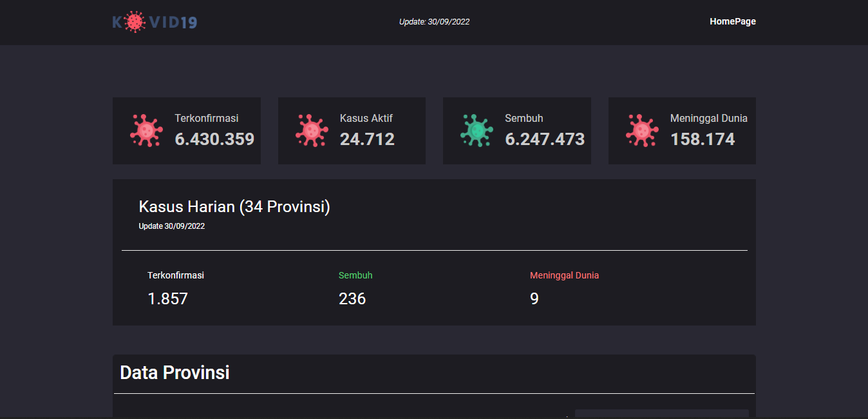Viewport: 868px width, 419px height.
Task: Open the HomePage navigation link
Action: [732, 21]
